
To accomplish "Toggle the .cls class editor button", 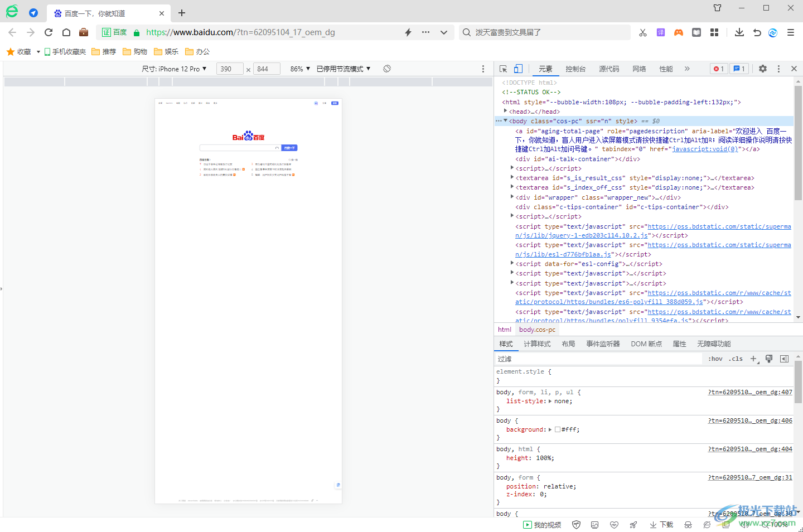I will click(x=736, y=359).
